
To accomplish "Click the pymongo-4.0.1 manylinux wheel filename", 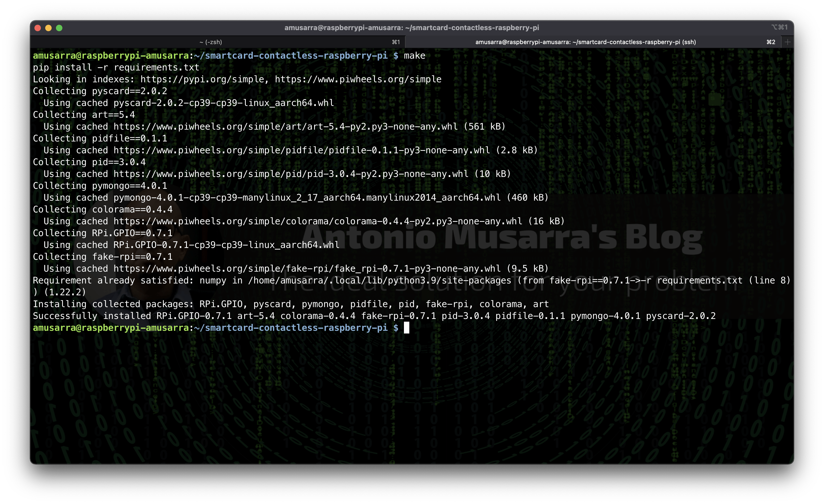I will point(307,198).
